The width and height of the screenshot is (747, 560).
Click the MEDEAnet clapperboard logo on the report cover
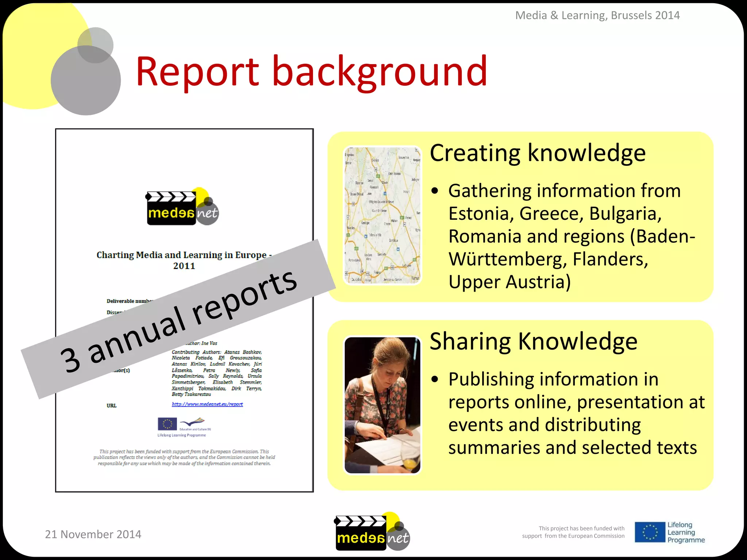pos(182,206)
